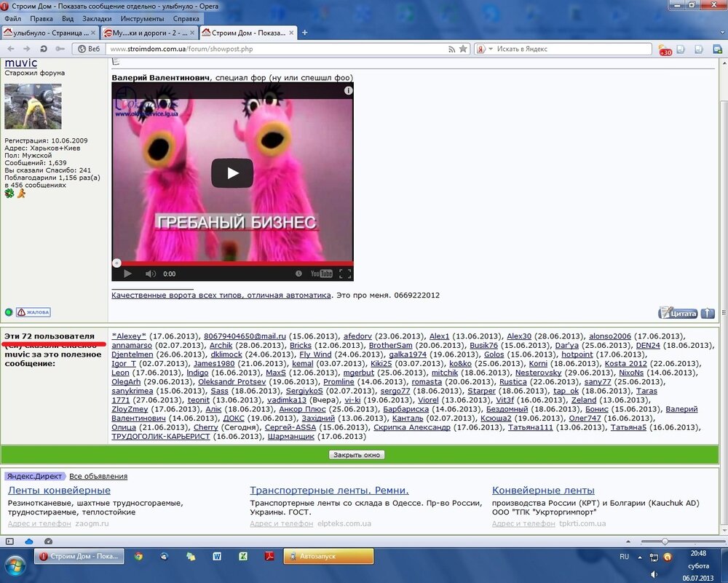The image size is (728, 583).
Task: Click the 'Веб' address badge button
Action: click(x=89, y=49)
